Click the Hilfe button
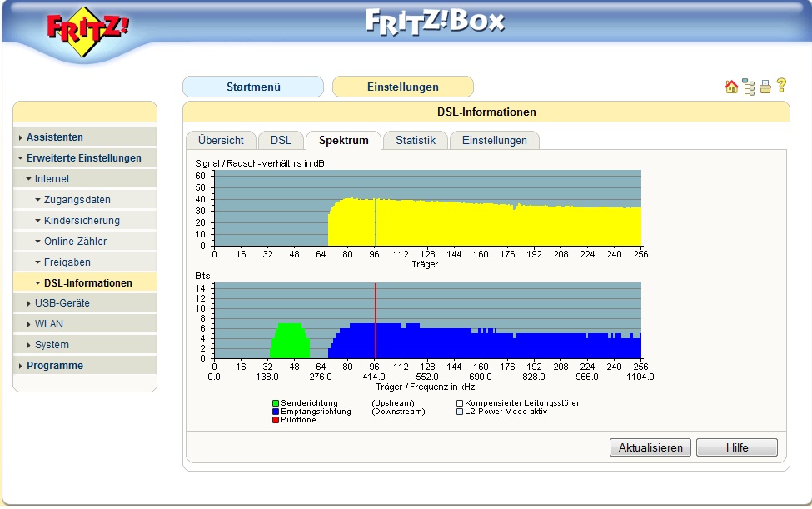The height and width of the screenshot is (509, 812). pos(737,447)
